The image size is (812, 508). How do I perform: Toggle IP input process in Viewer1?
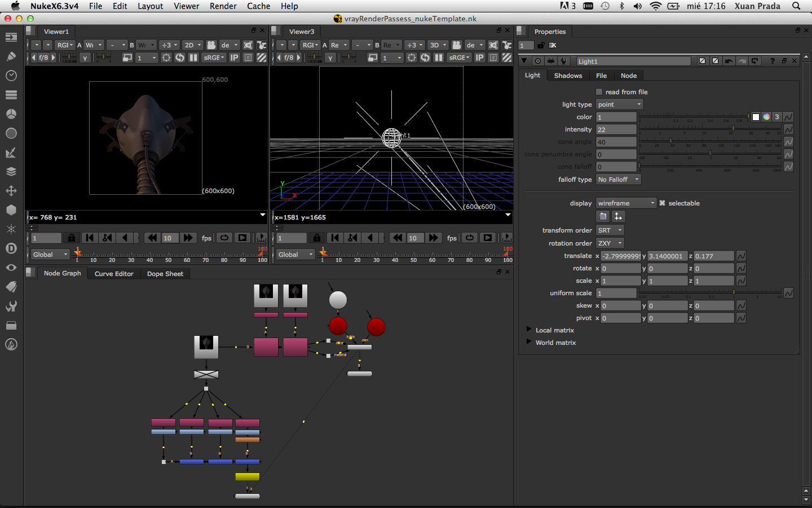[235, 58]
